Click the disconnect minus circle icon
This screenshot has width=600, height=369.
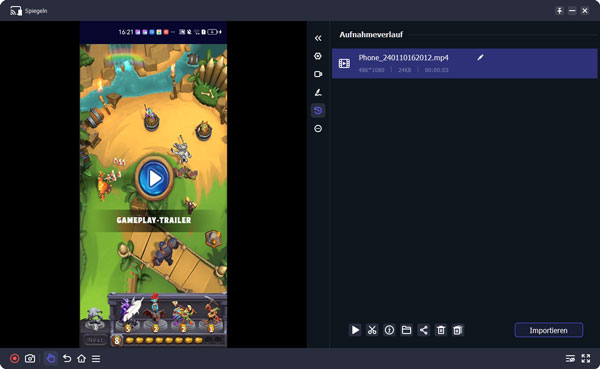[318, 129]
